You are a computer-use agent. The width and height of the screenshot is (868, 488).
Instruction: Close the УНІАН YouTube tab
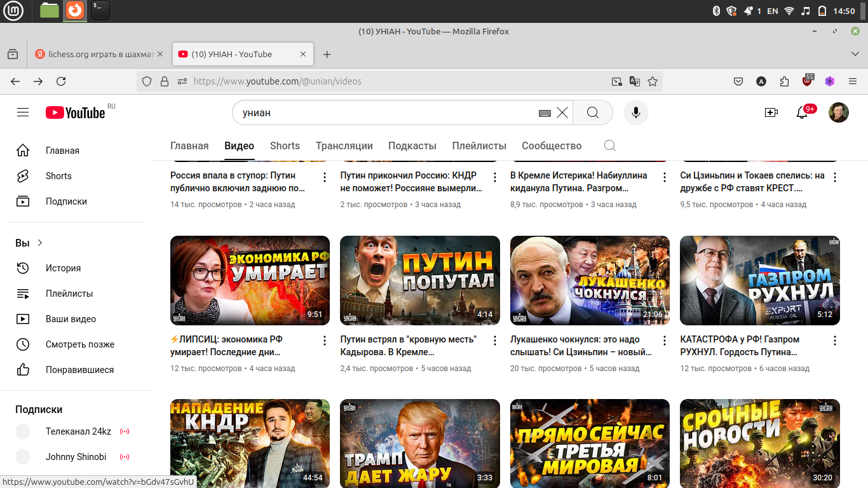tap(303, 55)
